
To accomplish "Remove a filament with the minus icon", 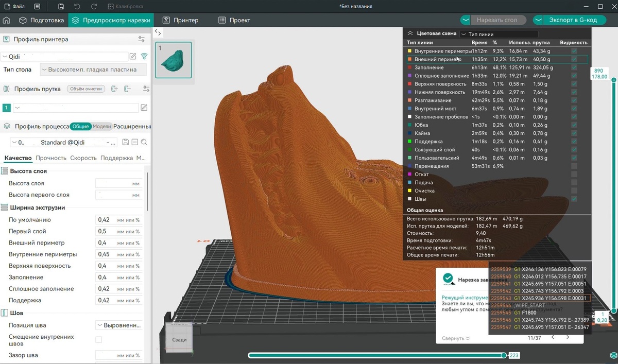I will pos(127,89).
